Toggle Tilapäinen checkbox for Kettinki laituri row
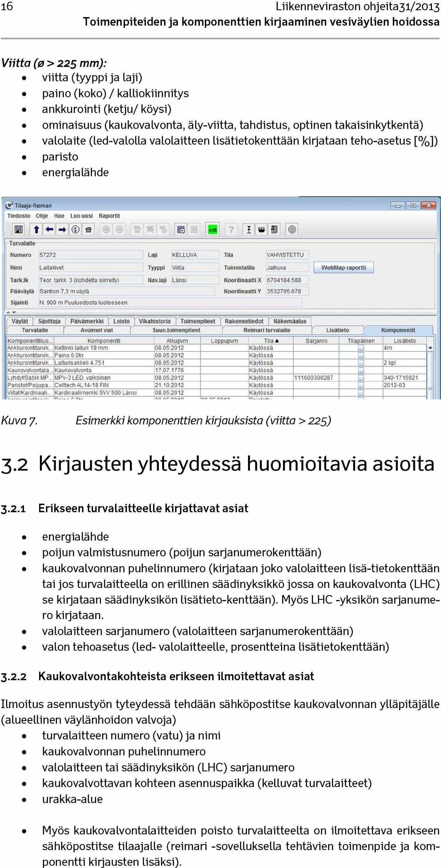 (x=361, y=348)
